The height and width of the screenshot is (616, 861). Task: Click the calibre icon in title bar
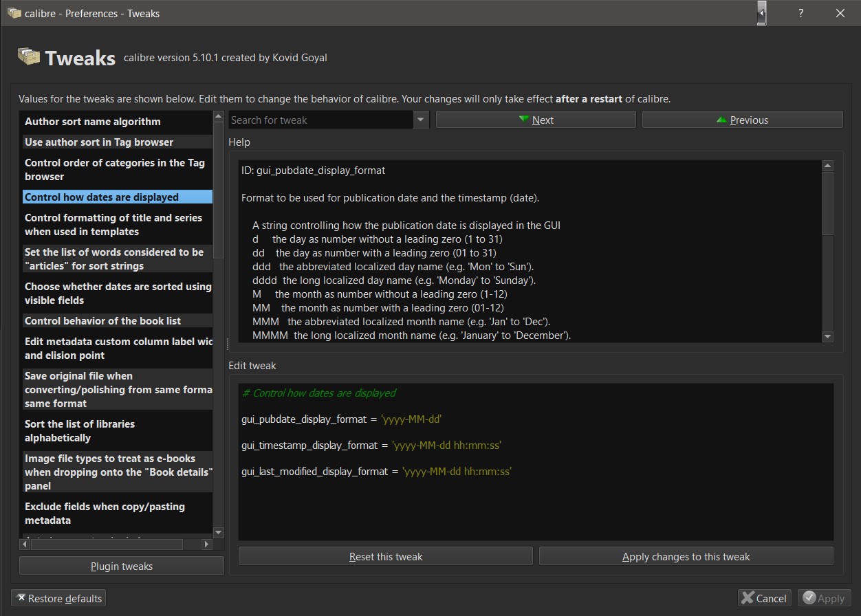[x=14, y=13]
